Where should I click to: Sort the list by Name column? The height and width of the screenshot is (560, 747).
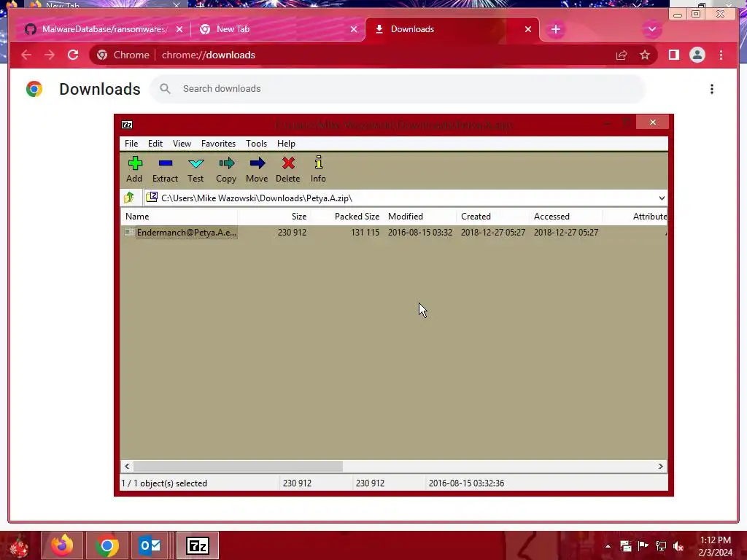(179, 216)
